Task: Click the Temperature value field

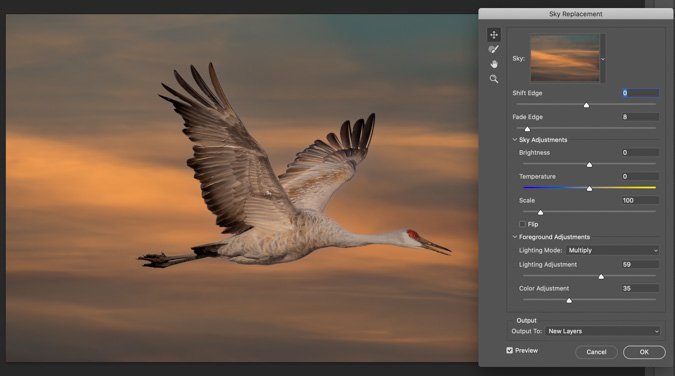Action: coord(640,176)
